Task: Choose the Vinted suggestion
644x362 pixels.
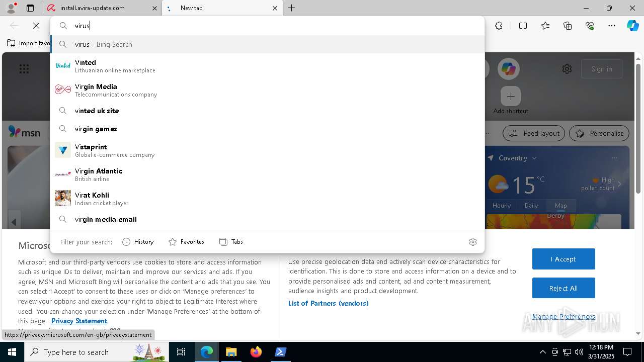Action: 267,66
